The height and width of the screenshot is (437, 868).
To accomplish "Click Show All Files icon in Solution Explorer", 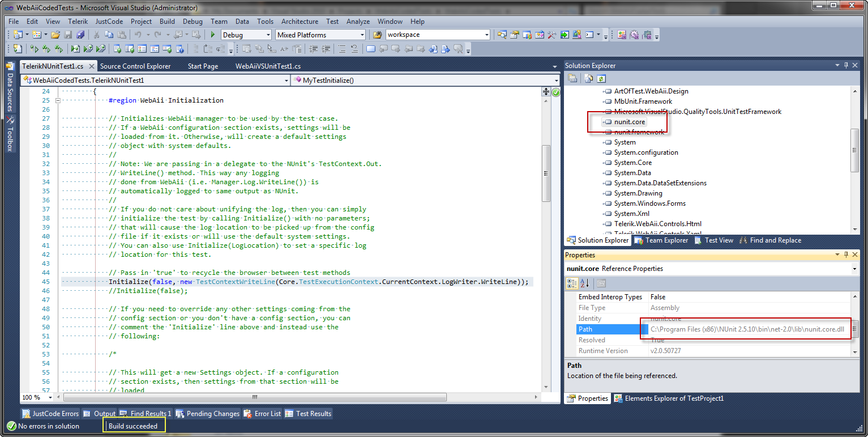I will (589, 79).
